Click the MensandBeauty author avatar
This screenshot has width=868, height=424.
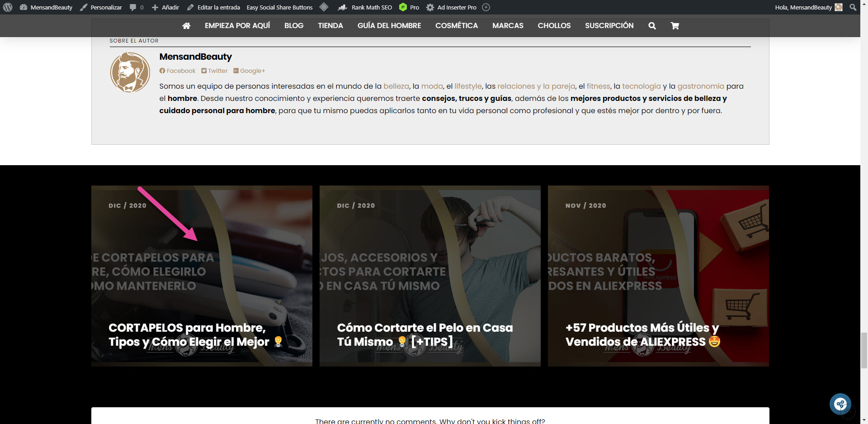pyautogui.click(x=130, y=72)
